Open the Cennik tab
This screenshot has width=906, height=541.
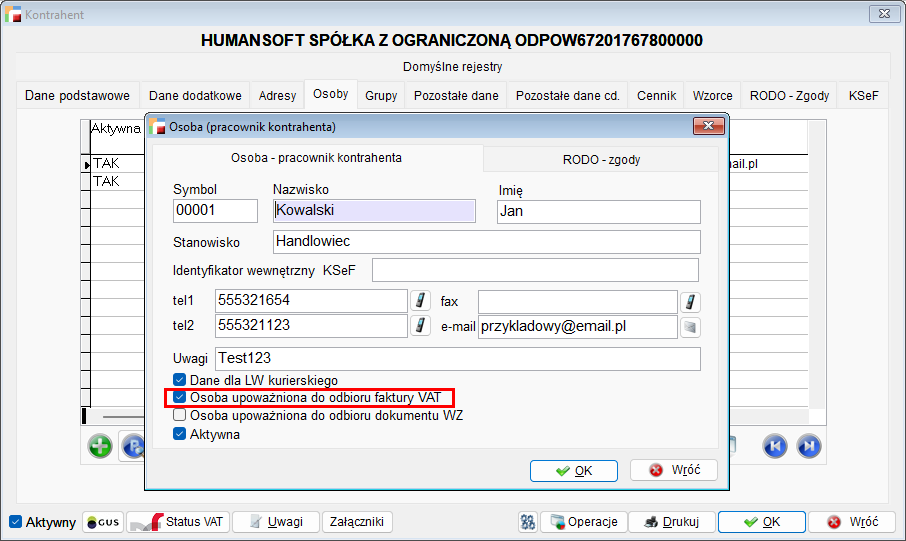[657, 96]
